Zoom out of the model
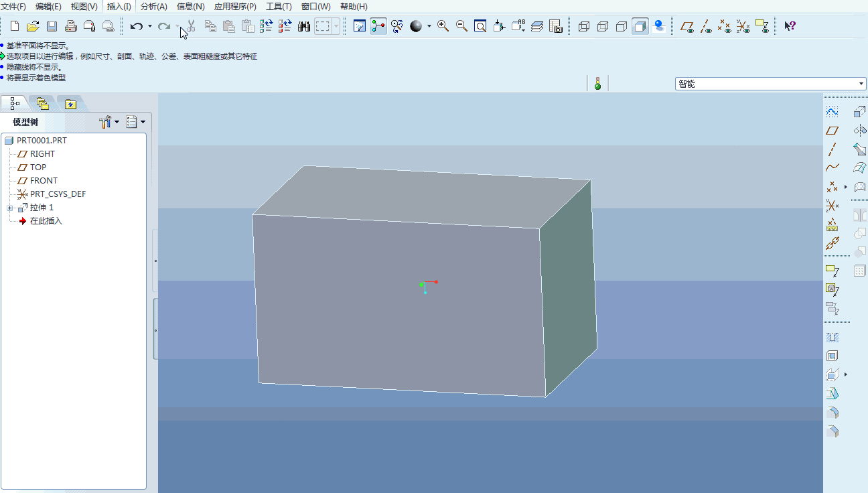 click(x=461, y=26)
